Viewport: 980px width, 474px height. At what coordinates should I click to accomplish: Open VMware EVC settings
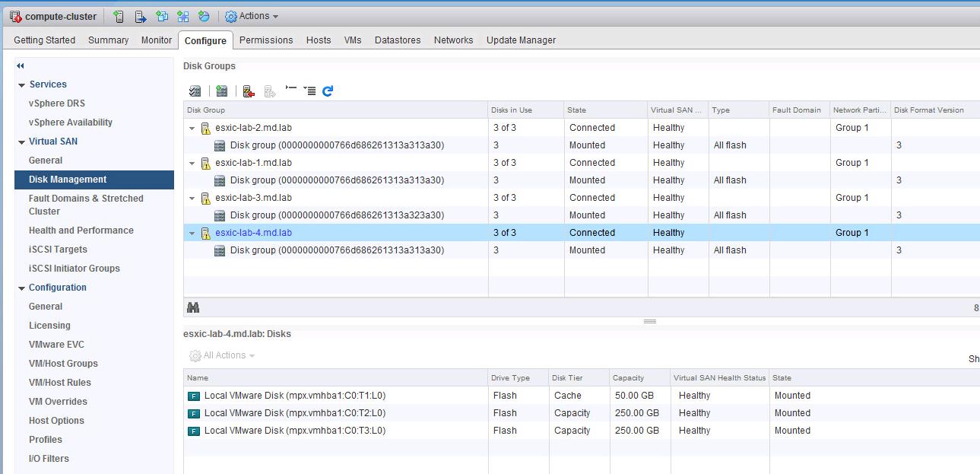[57, 345]
